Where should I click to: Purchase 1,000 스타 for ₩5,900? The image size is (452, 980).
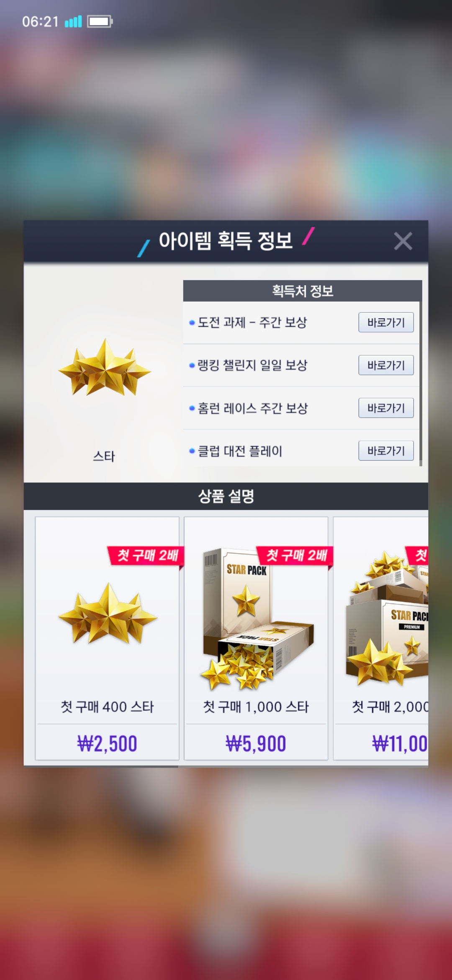coord(256,744)
